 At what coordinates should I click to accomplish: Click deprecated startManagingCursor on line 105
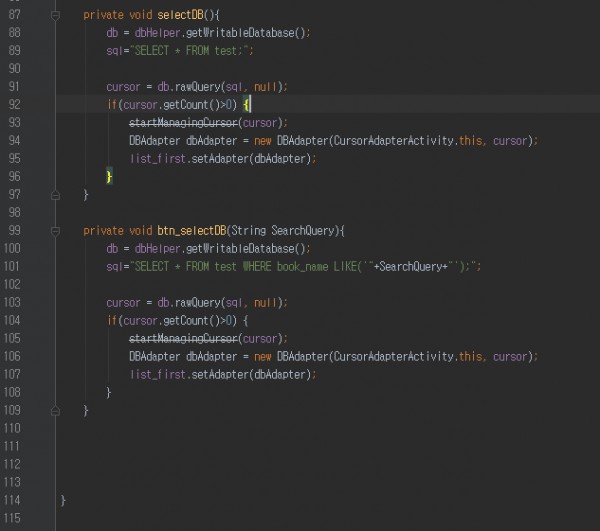[x=183, y=339]
